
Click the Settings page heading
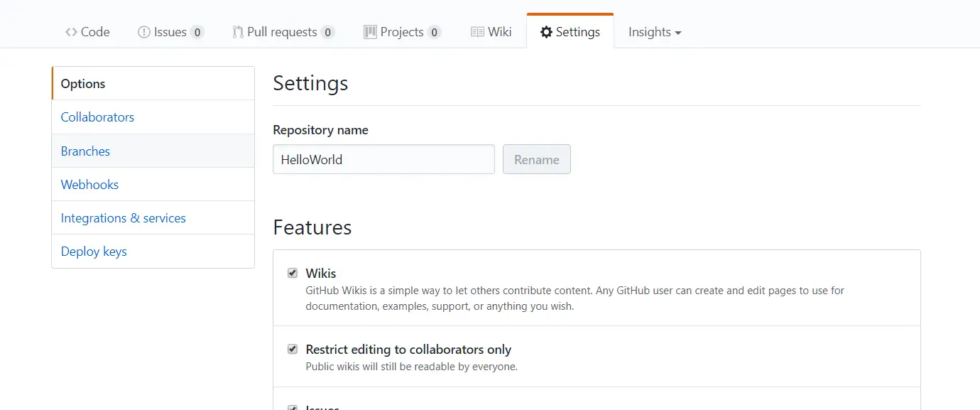(x=310, y=83)
